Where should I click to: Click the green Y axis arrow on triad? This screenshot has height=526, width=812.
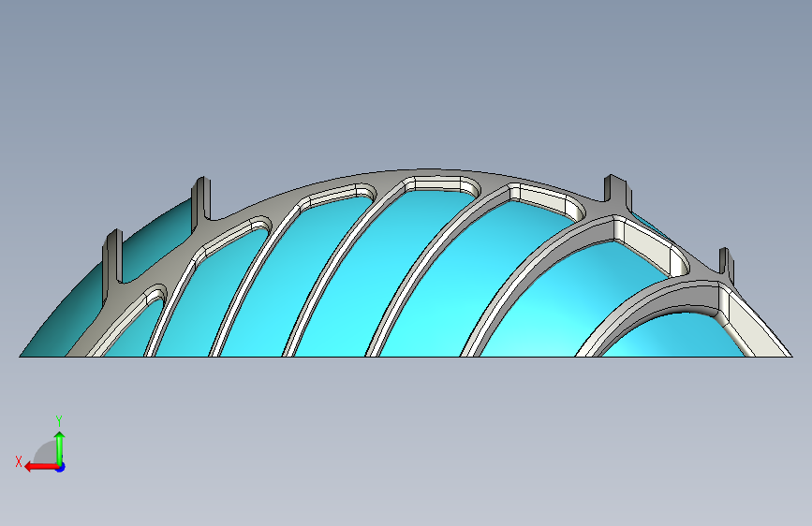(60, 447)
